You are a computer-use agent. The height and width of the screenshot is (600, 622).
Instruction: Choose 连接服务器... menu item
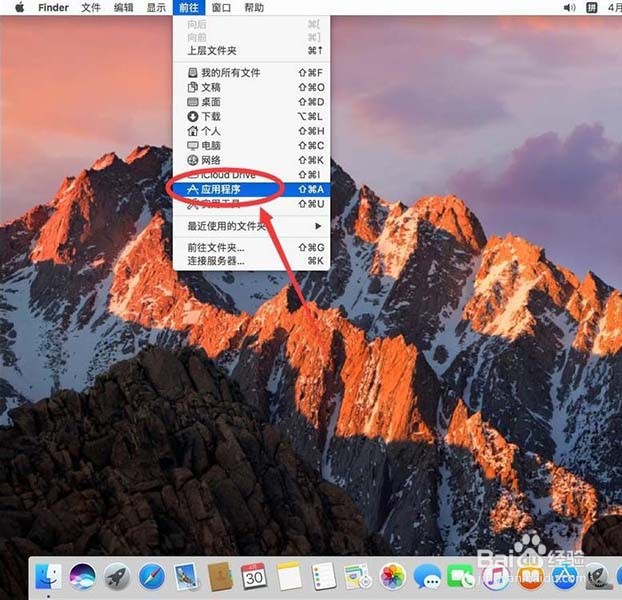(251, 261)
